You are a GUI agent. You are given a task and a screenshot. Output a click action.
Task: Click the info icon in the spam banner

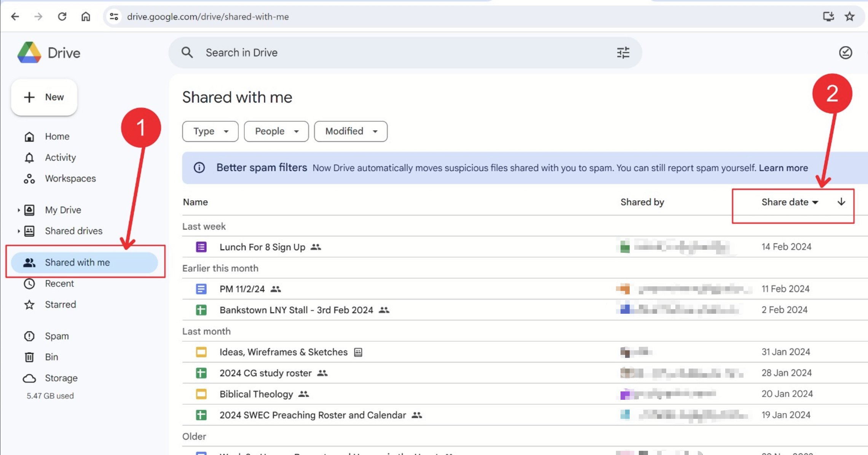click(199, 168)
